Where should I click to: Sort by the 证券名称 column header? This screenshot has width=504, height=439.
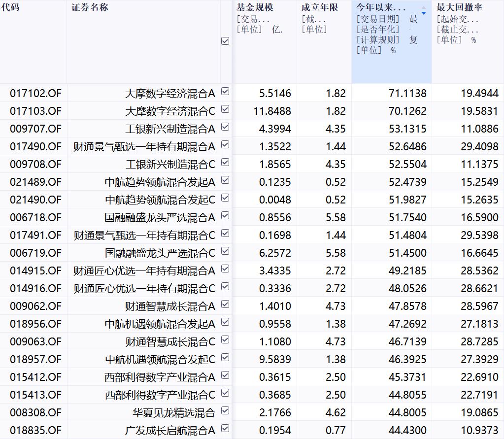(x=90, y=7)
